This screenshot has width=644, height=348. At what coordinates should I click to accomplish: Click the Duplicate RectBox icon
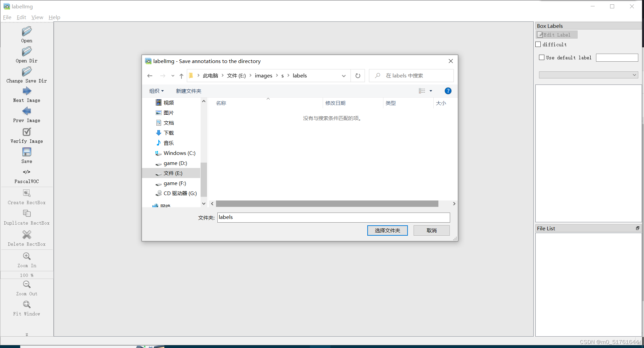tap(27, 214)
